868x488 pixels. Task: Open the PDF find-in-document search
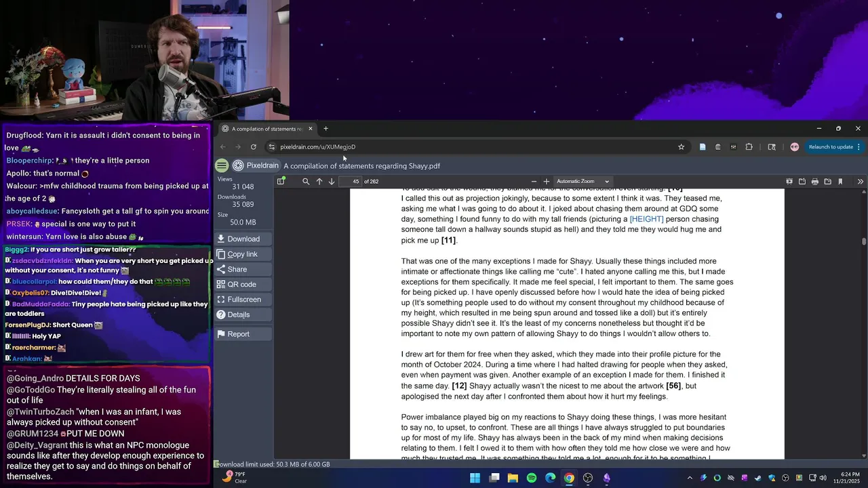click(x=306, y=181)
